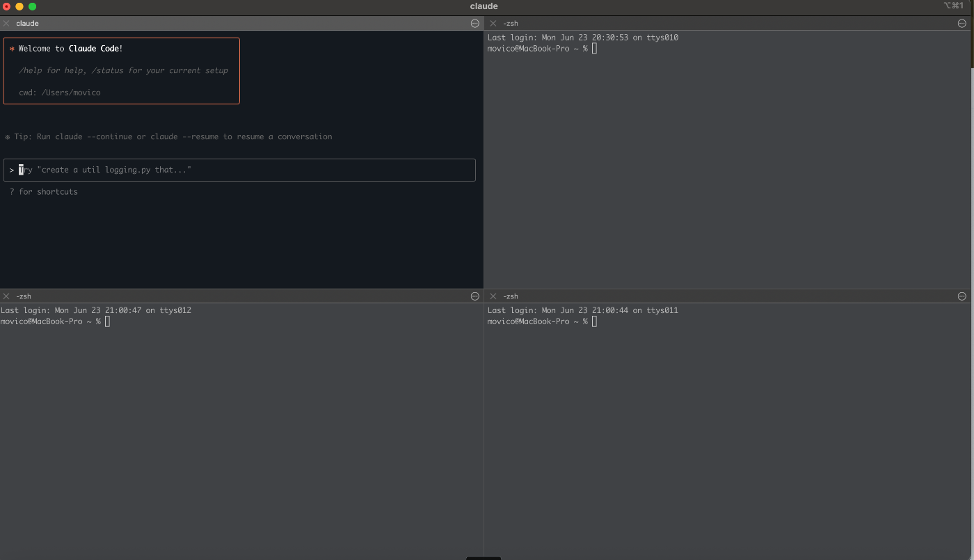Click the red close window button
The width and height of the screenshot is (974, 560).
[x=6, y=6]
